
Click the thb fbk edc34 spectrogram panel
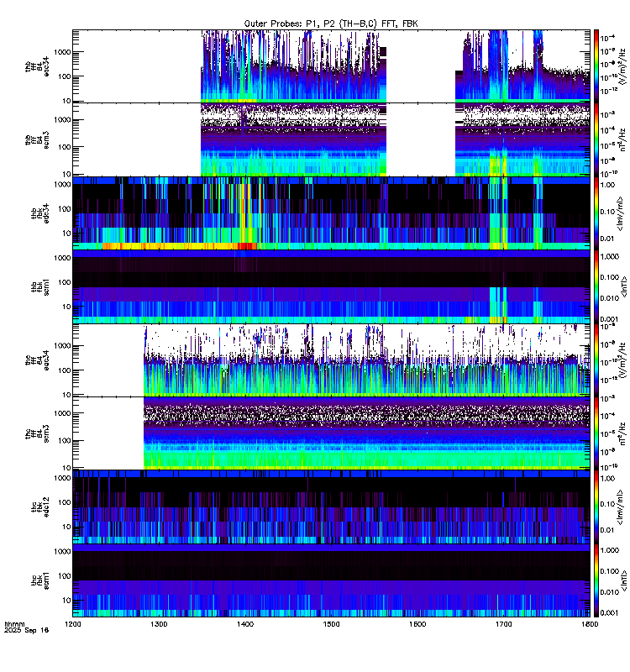coord(331,213)
